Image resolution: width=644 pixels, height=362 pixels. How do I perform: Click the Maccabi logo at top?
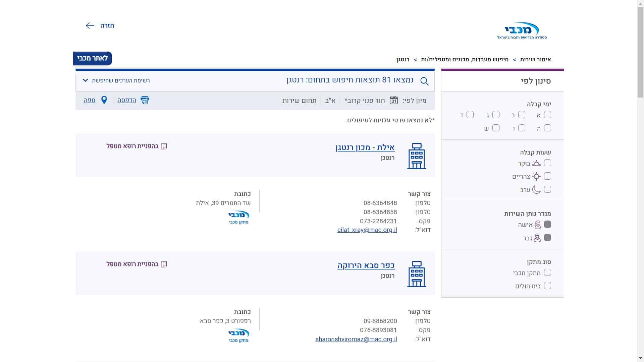(522, 30)
